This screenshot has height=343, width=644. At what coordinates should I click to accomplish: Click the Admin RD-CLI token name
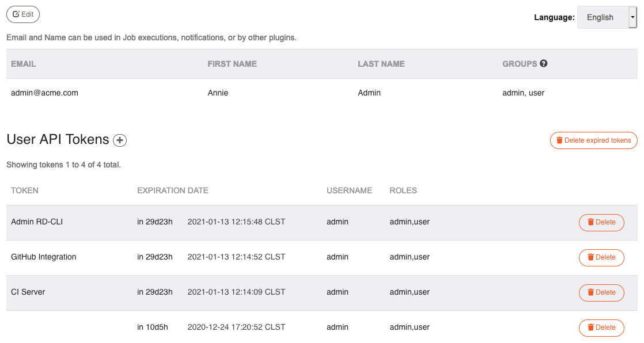(x=37, y=222)
